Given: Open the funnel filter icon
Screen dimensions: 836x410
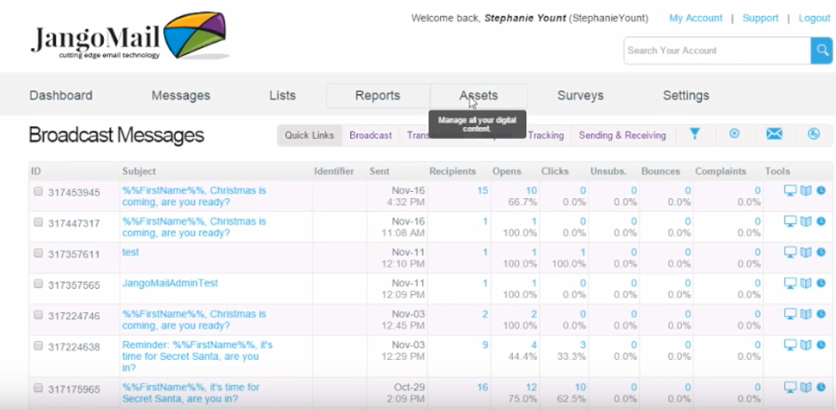Looking at the screenshot, I should pos(695,134).
